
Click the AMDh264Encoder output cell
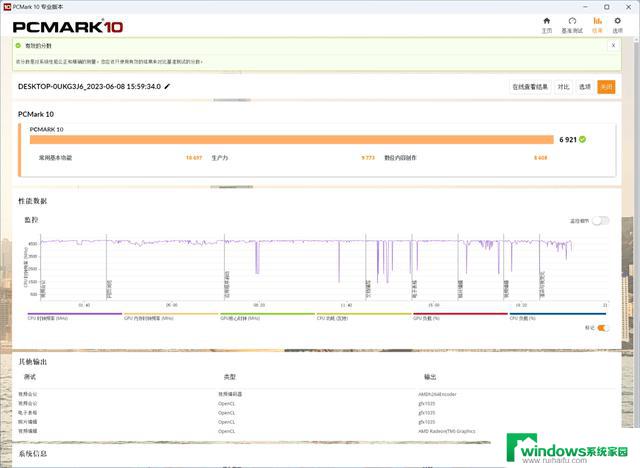[437, 395]
